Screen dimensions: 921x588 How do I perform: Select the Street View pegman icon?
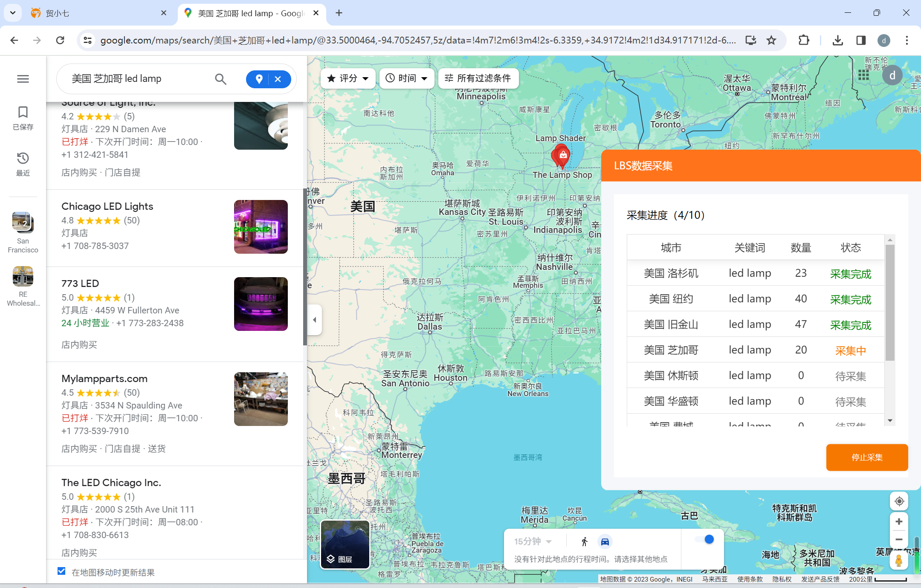[899, 560]
